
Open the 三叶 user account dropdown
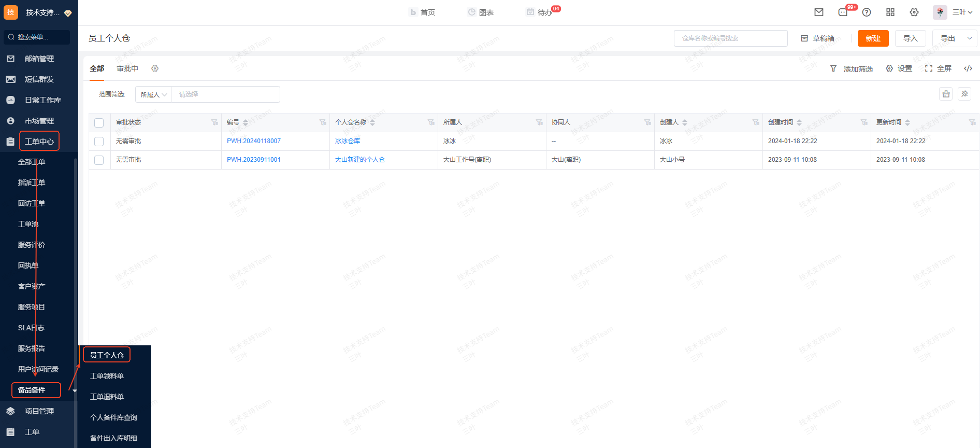click(x=962, y=12)
